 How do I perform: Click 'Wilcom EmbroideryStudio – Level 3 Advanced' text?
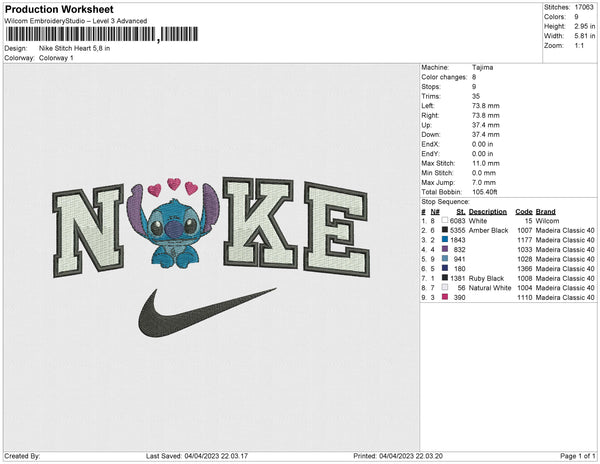pyautogui.click(x=76, y=21)
